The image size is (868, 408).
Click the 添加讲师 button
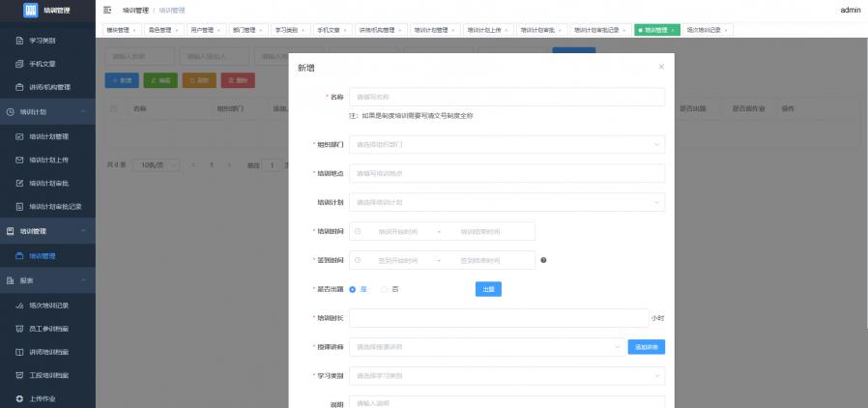(647, 346)
